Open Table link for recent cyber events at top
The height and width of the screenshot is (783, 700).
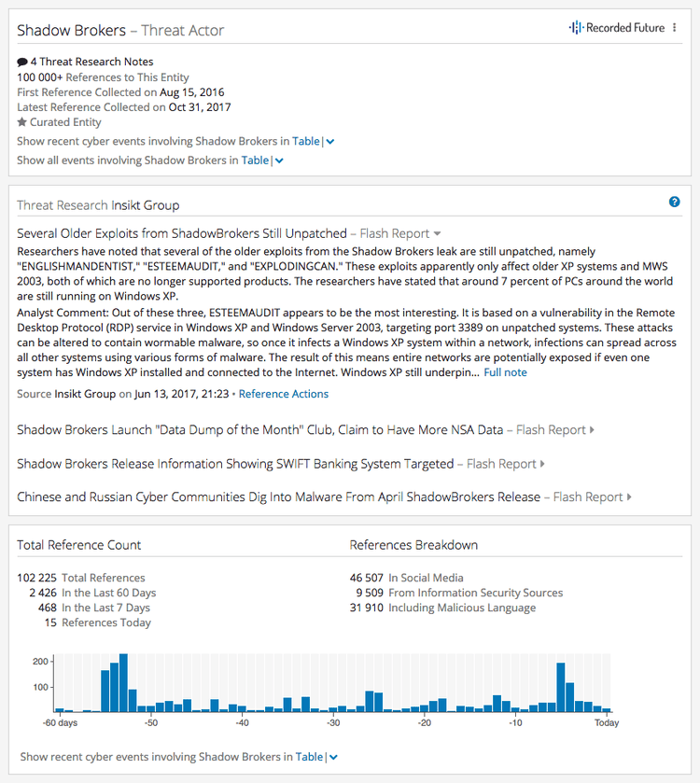(305, 141)
